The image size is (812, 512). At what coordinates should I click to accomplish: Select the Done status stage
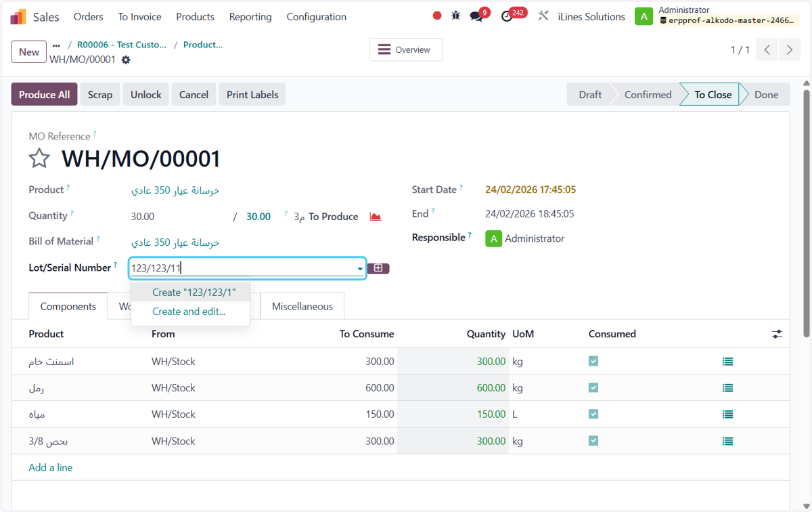coord(766,95)
